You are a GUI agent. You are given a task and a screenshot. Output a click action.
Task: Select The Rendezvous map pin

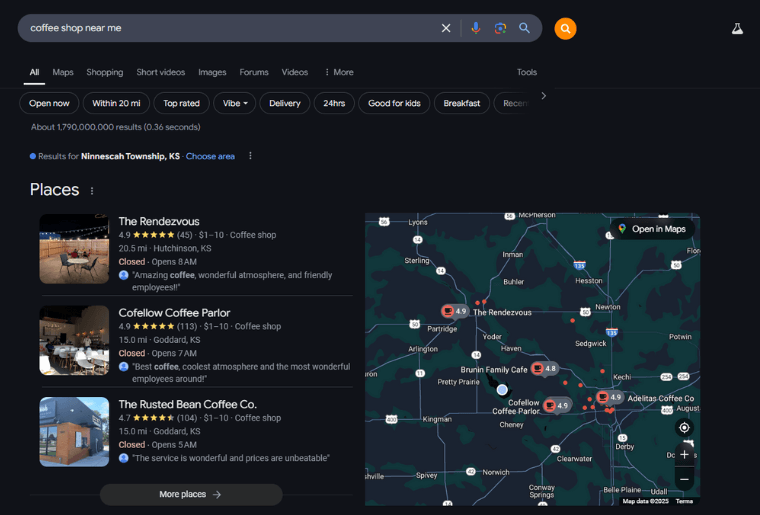[454, 312]
